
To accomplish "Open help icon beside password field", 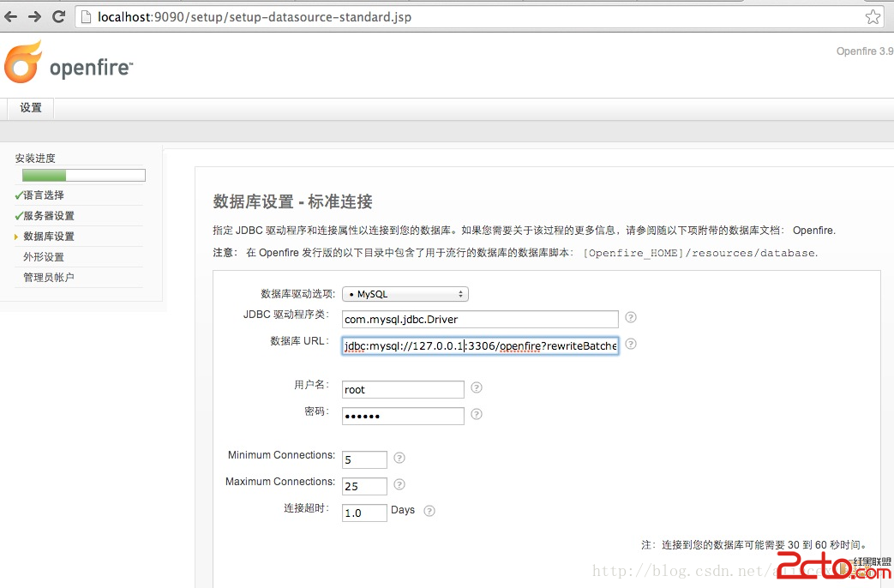I will coord(477,414).
